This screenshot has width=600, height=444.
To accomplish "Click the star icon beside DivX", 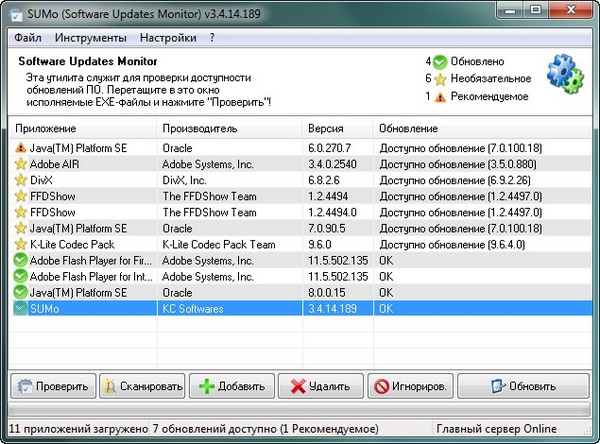I will pyautogui.click(x=20, y=180).
